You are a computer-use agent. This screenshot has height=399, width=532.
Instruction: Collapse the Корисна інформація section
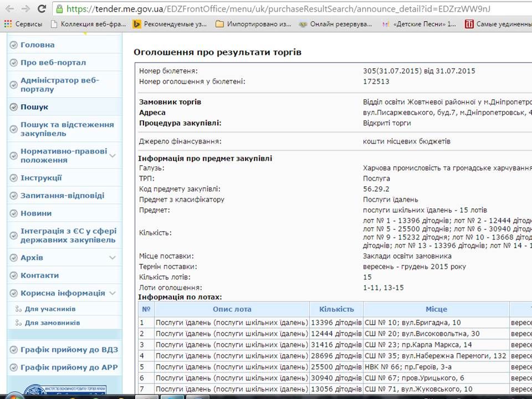click(x=112, y=293)
